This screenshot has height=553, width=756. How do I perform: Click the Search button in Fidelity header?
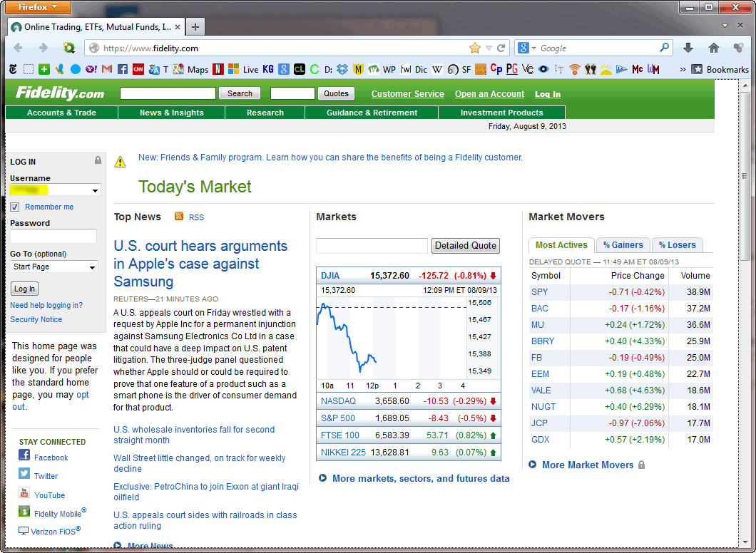(240, 93)
